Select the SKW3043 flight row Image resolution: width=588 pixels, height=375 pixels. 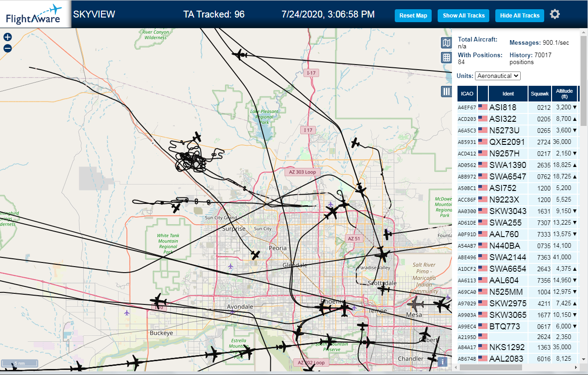tap(517, 211)
